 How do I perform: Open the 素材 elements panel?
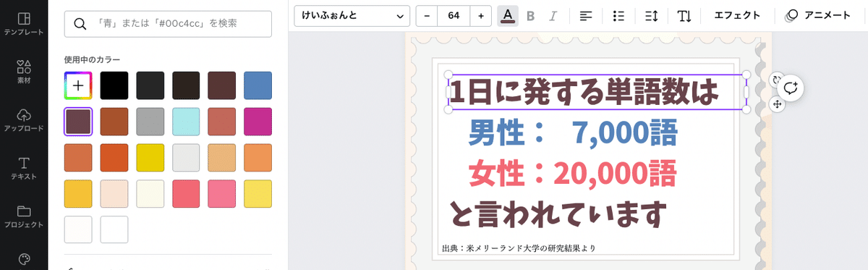(24, 72)
